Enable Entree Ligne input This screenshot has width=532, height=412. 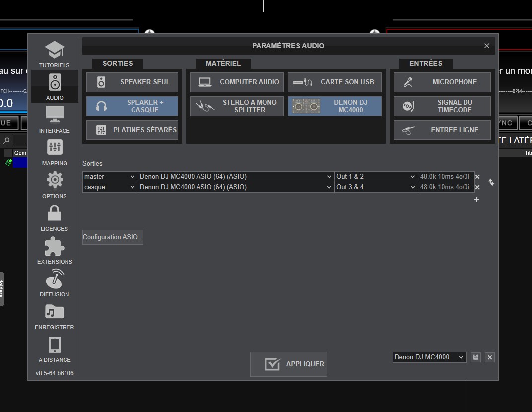442,130
